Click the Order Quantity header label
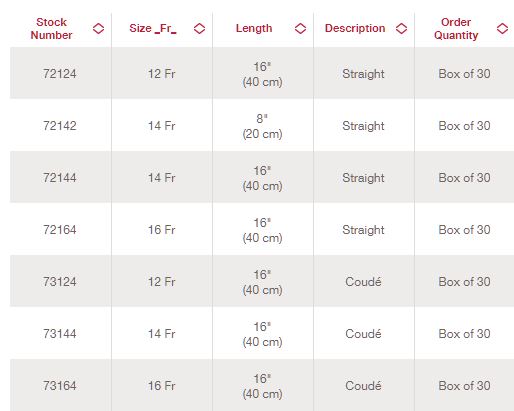 click(456, 29)
